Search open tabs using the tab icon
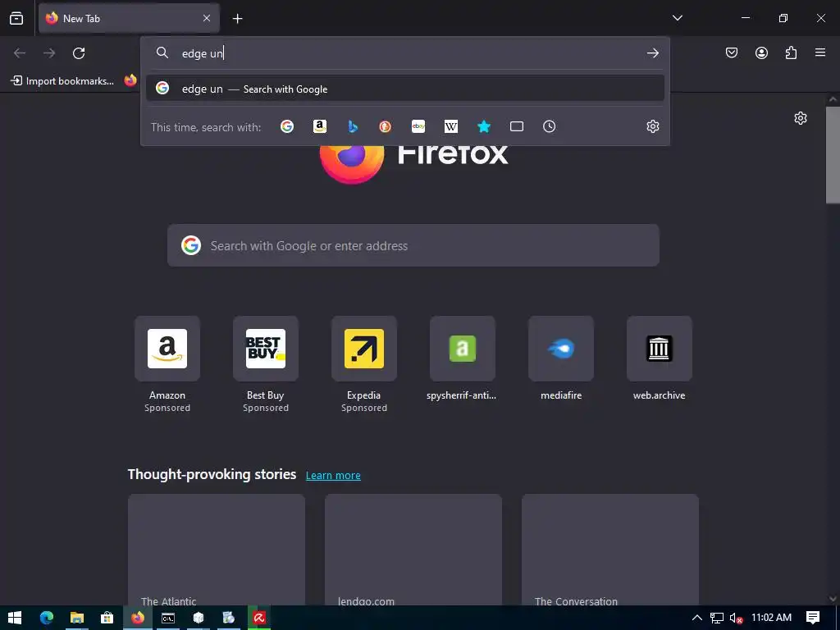The height and width of the screenshot is (630, 840). pos(517,126)
